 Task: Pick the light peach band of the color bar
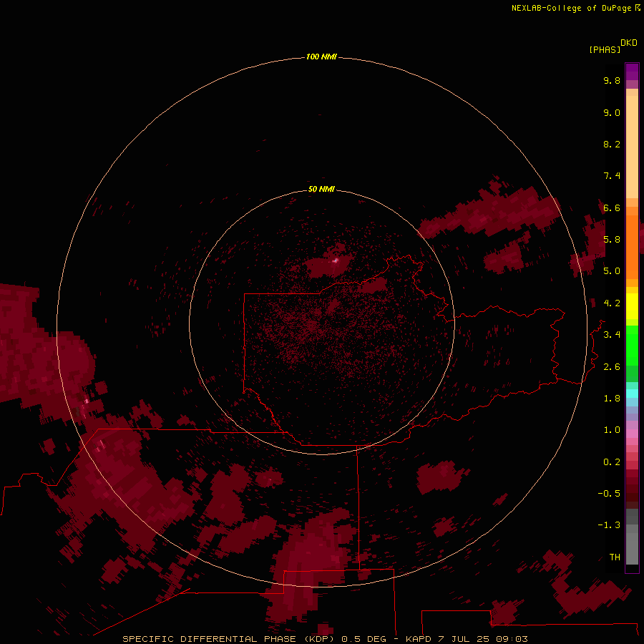(632, 147)
